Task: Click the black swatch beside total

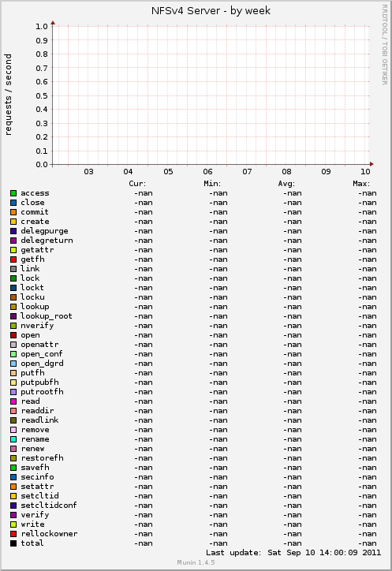Action: click(x=13, y=543)
